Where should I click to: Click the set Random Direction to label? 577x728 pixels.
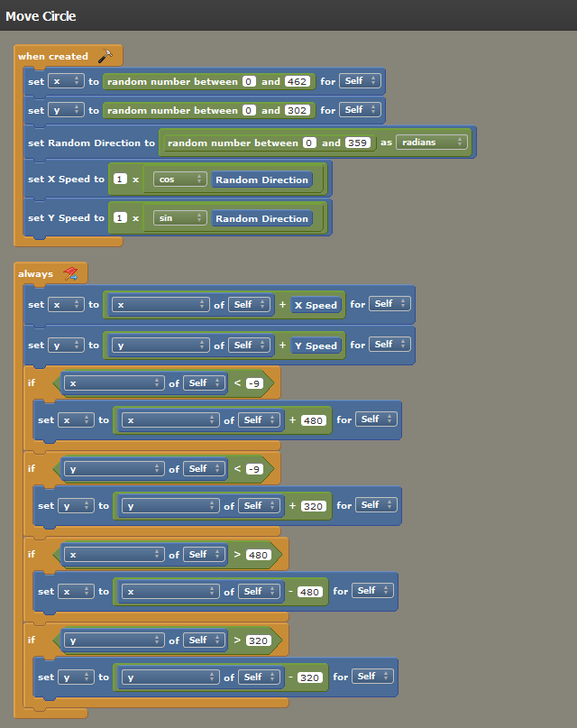(x=91, y=143)
